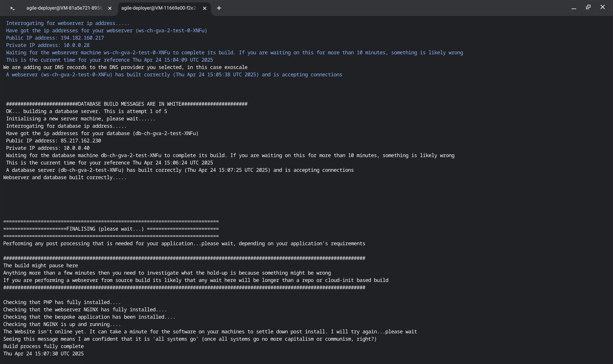Click the "The build might pause here" line

coord(41,265)
